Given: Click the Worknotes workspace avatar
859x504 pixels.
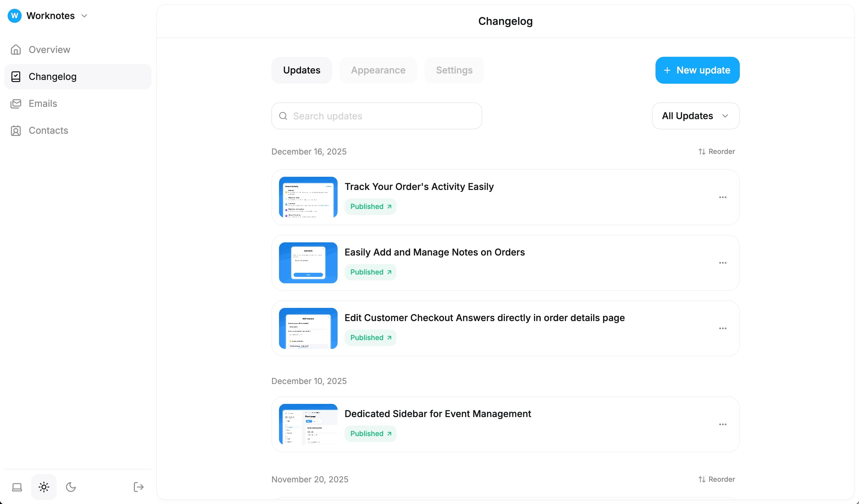Looking at the screenshot, I should click(x=14, y=15).
